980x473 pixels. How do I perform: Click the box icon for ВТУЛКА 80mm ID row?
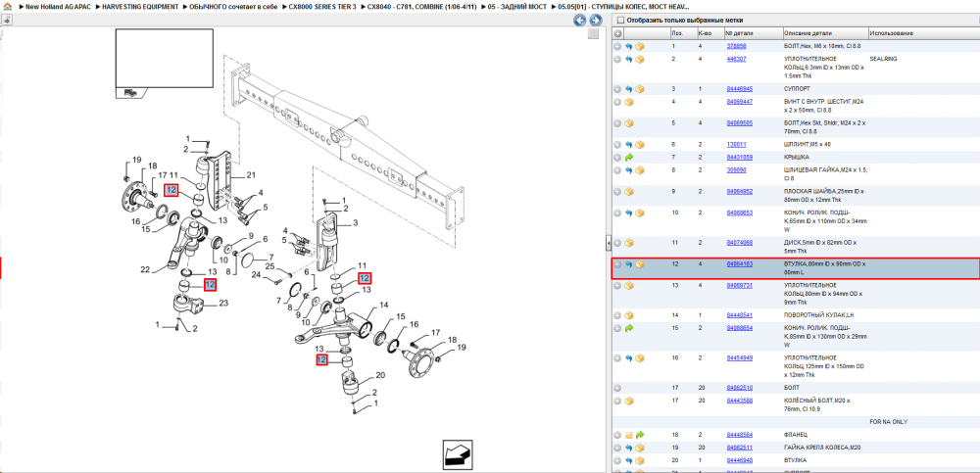640,264
